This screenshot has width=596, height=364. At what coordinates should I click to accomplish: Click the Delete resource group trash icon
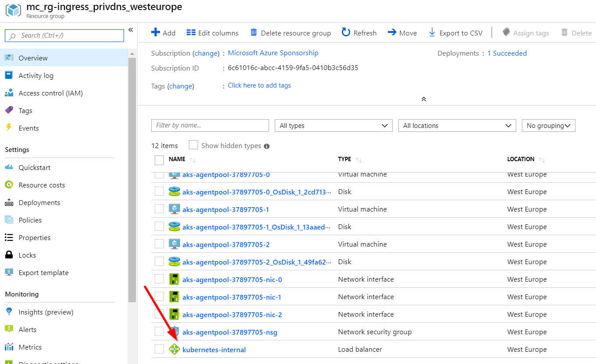pyautogui.click(x=254, y=32)
